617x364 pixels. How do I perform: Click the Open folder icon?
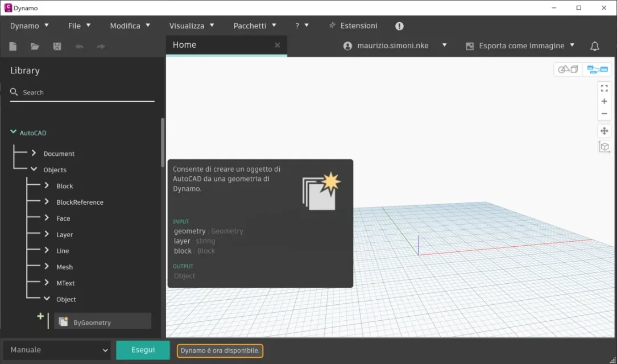35,47
